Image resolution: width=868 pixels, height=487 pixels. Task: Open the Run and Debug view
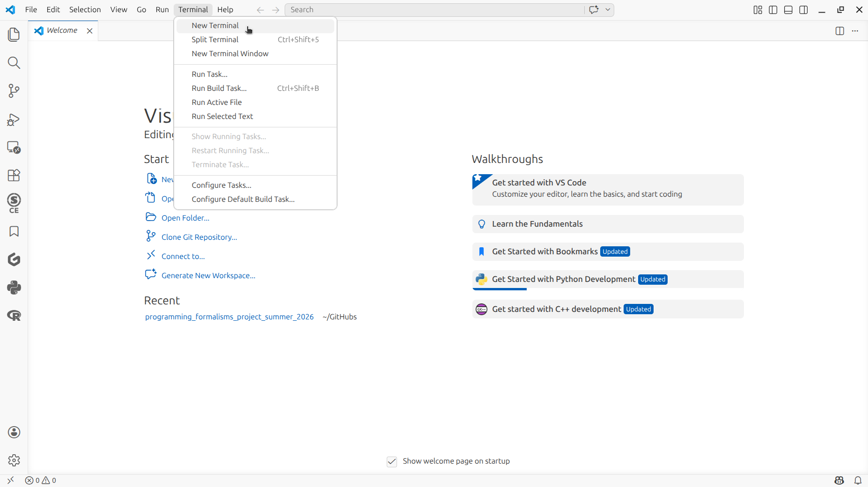click(x=14, y=119)
